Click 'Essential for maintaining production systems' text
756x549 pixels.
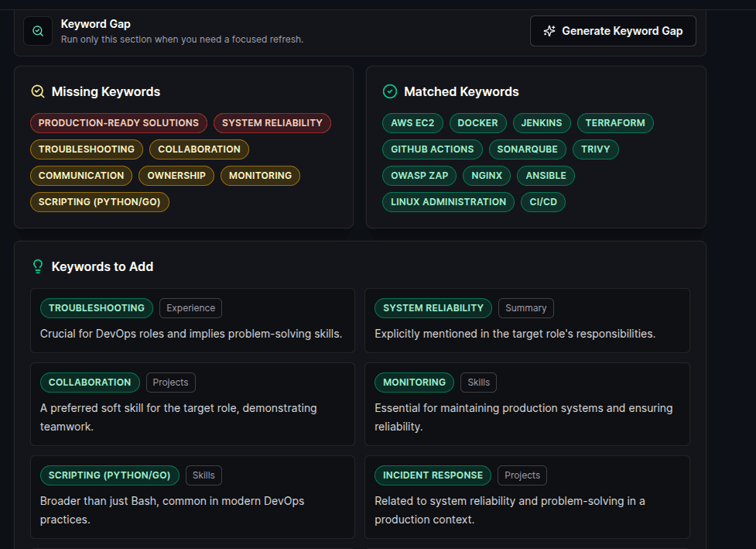[524, 417]
